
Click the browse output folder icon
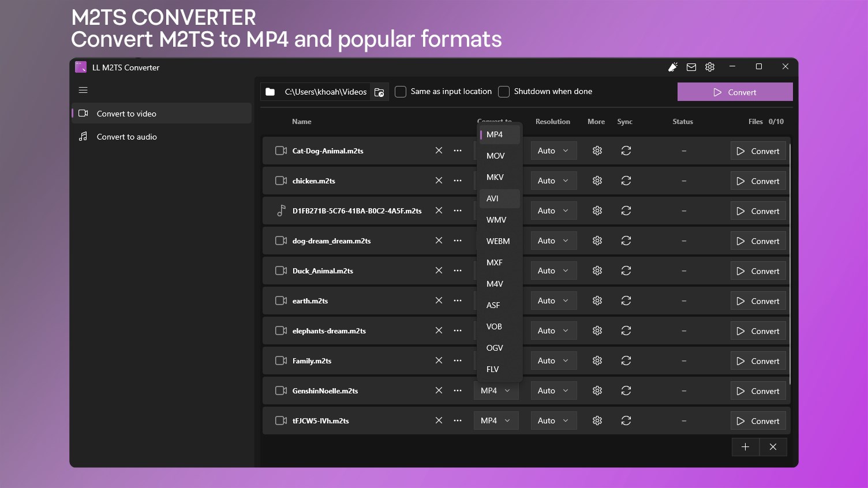[379, 92]
